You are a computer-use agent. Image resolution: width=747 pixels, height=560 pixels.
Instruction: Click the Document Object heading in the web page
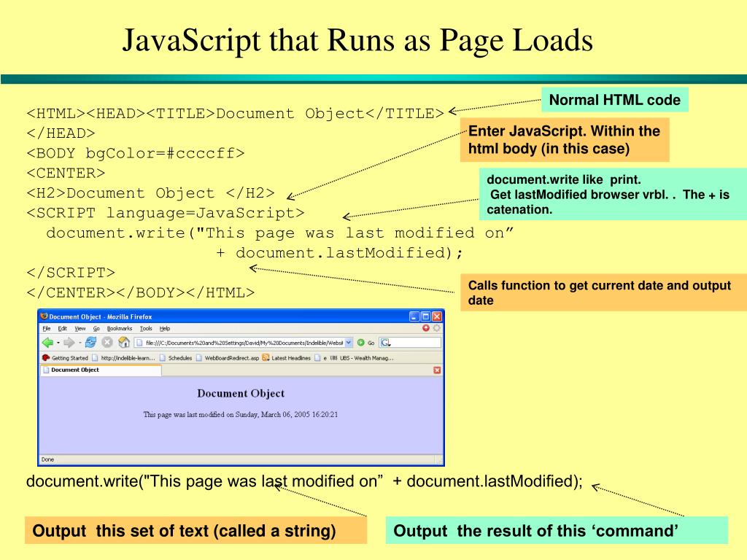[x=241, y=393]
